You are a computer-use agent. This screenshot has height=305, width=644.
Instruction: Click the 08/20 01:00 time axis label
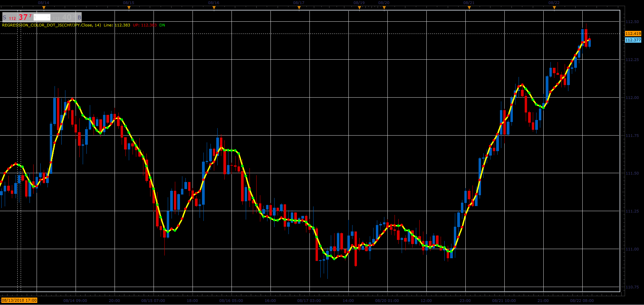[x=387, y=301]
